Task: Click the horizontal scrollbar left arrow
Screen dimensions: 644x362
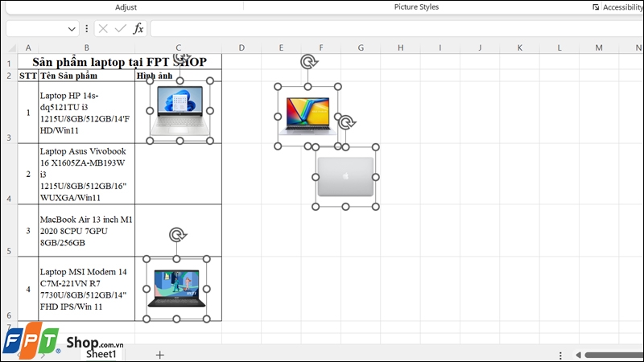Action: click(x=578, y=355)
